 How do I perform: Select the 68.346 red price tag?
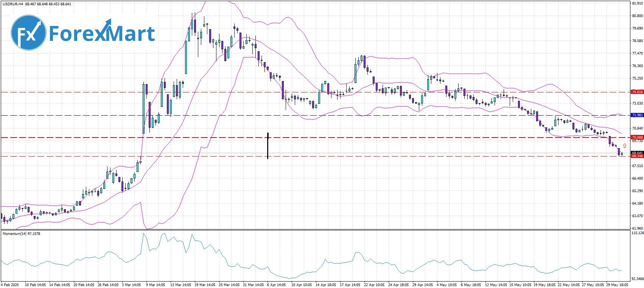pos(637,156)
